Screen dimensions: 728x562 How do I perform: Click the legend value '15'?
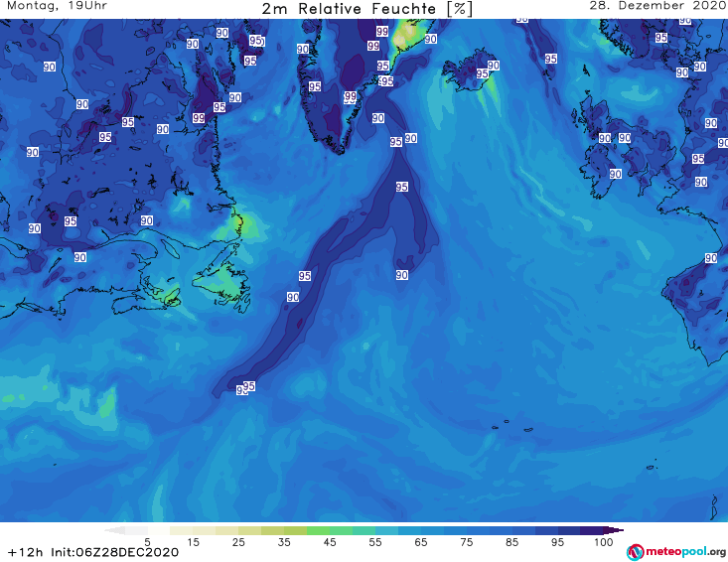[x=193, y=542]
